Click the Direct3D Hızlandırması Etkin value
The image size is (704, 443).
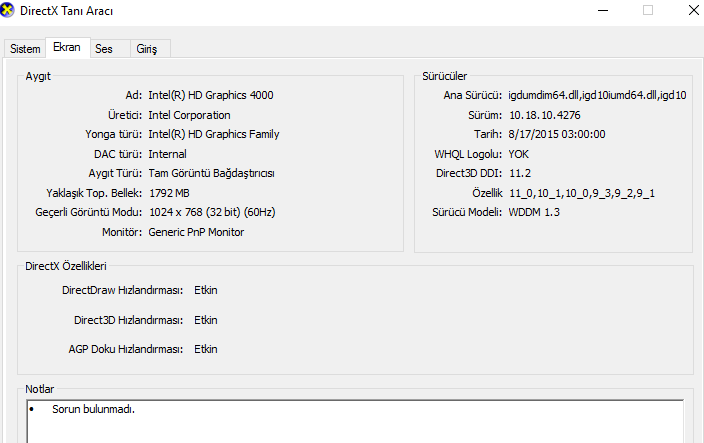tap(206, 320)
